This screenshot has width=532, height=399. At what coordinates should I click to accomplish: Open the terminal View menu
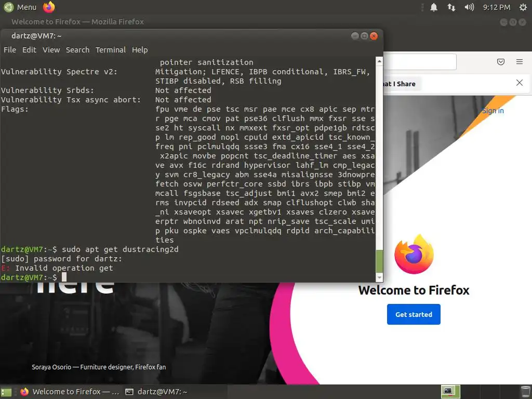pos(51,50)
